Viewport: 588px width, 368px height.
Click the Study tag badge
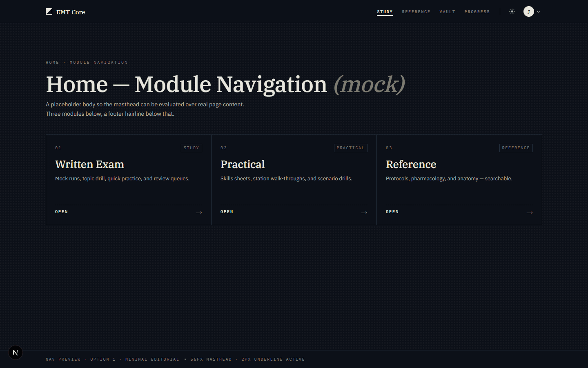pyautogui.click(x=192, y=148)
